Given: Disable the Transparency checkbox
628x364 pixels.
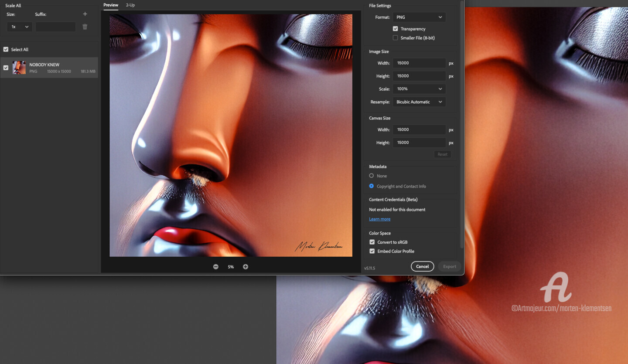Looking at the screenshot, I should (395, 29).
